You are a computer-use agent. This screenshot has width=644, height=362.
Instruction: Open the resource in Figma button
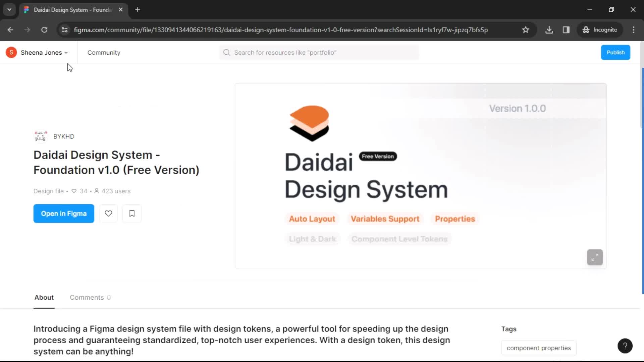point(64,214)
